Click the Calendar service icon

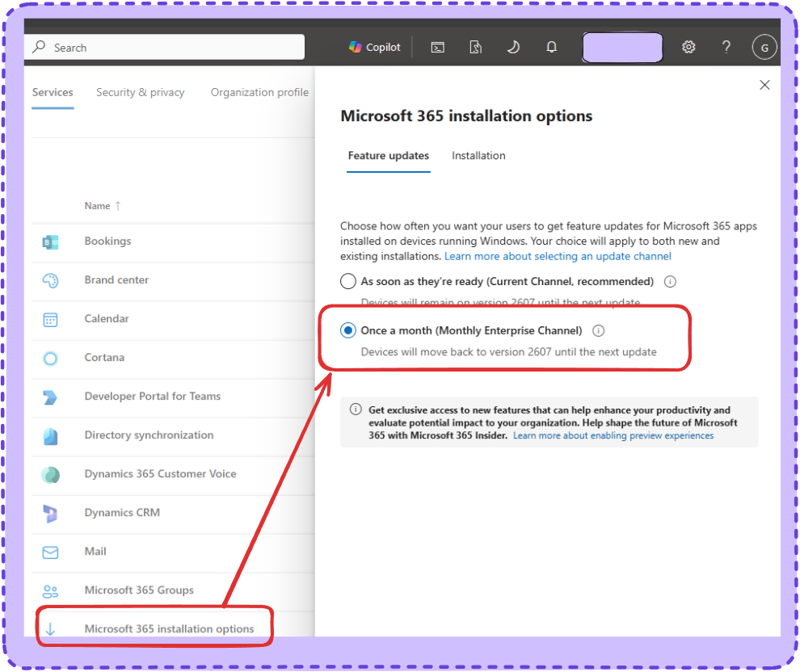click(51, 320)
